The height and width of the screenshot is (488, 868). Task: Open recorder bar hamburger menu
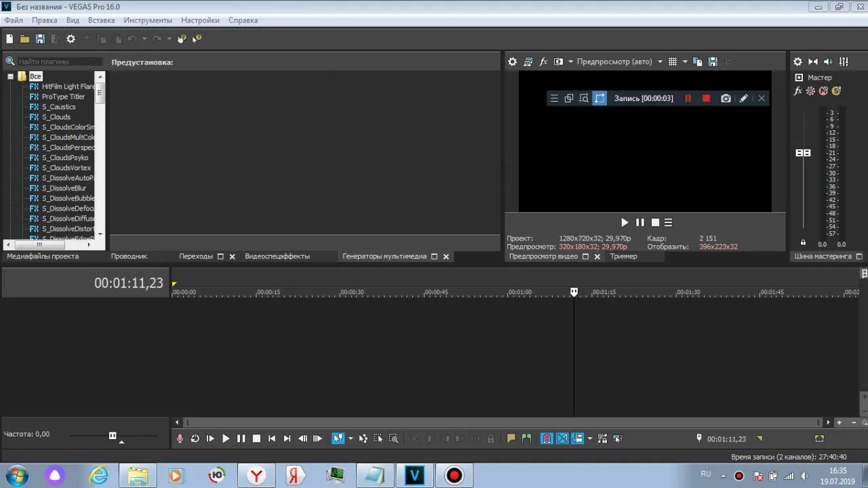[554, 98]
